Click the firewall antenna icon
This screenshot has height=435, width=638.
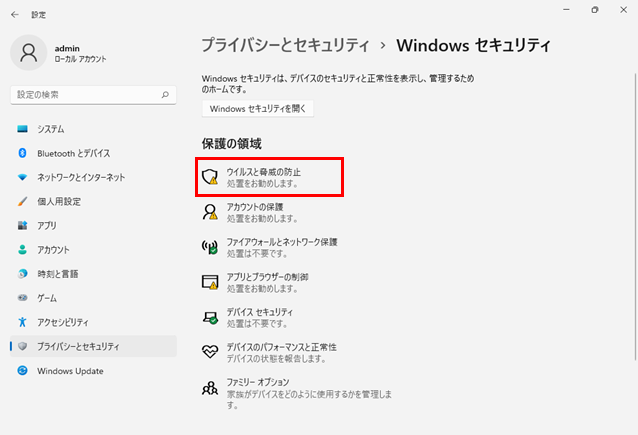210,247
